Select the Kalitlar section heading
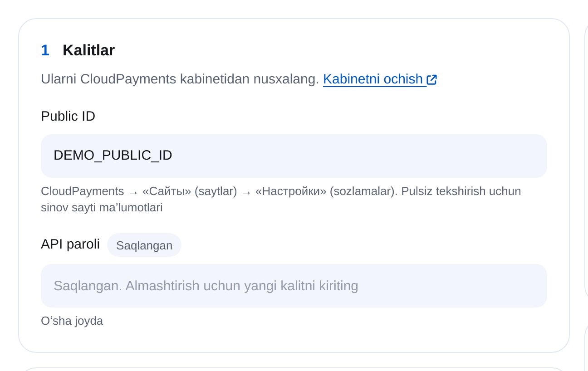The height and width of the screenshot is (371, 588). (x=88, y=50)
